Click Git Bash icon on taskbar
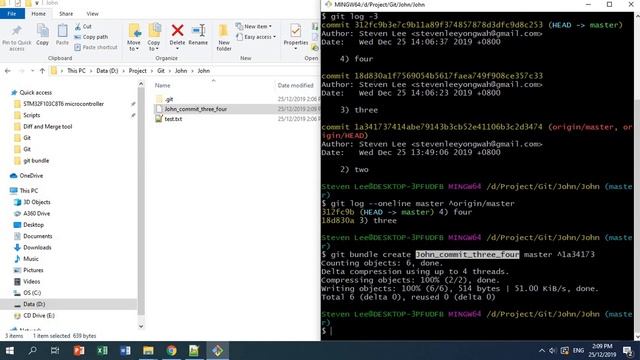Image resolution: width=640 pixels, height=360 pixels. [x=217, y=351]
